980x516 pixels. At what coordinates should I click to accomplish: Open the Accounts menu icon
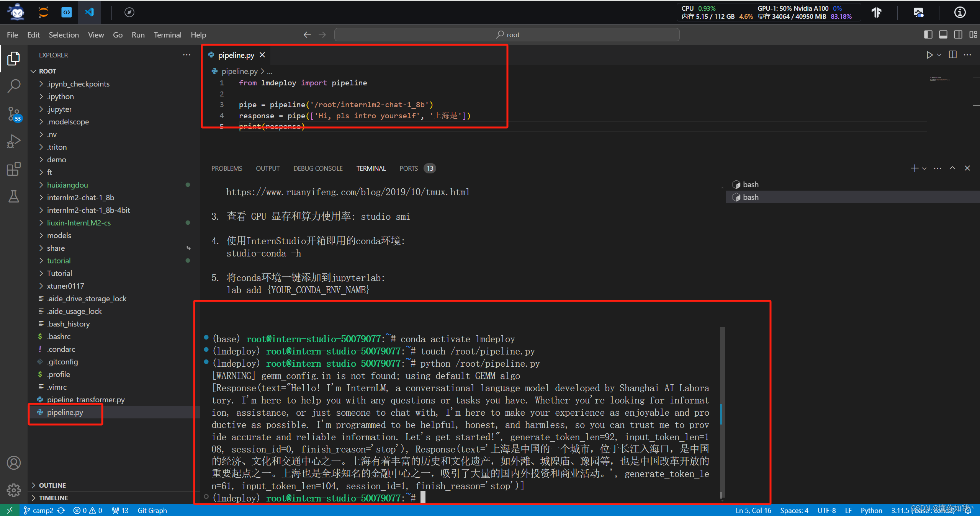click(x=14, y=463)
